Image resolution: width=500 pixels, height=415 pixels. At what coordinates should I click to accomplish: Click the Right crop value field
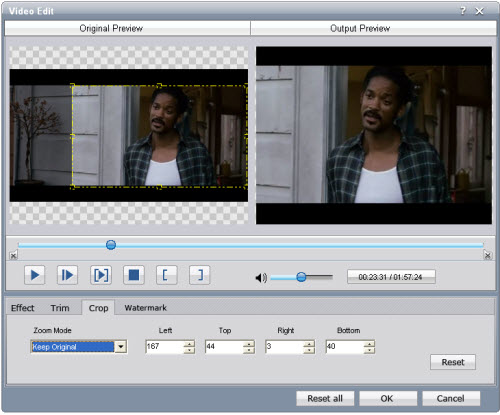tap(284, 347)
